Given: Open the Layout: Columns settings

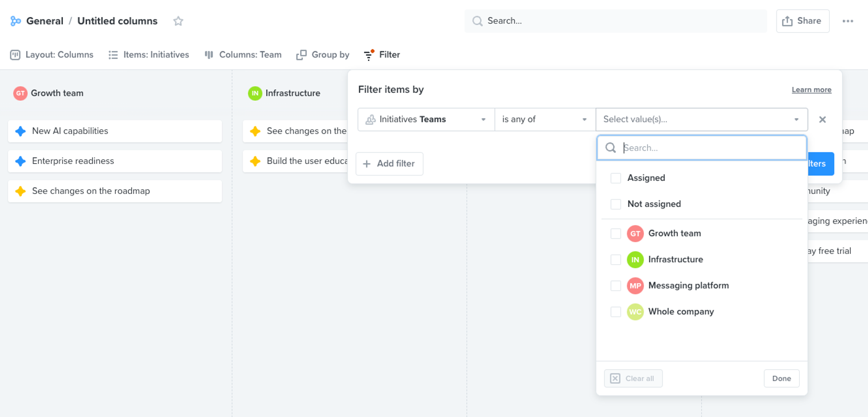Looking at the screenshot, I should point(16,55).
